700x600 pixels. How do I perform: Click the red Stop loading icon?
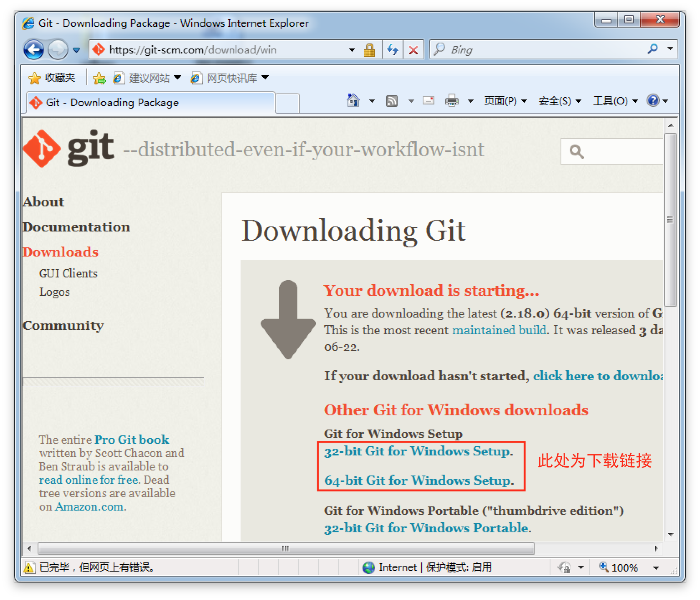413,50
